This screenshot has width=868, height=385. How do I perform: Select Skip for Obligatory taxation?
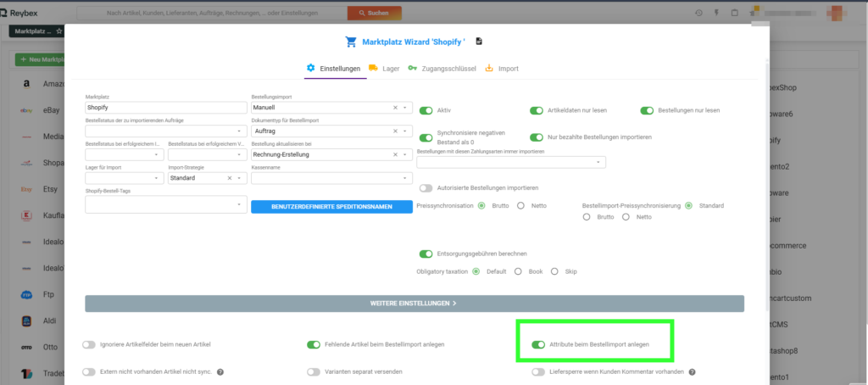(554, 272)
